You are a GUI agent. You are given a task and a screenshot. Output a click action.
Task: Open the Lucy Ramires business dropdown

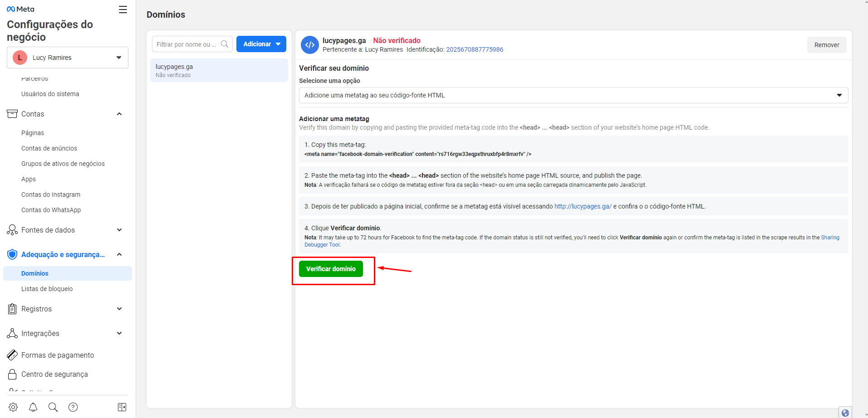(68, 58)
